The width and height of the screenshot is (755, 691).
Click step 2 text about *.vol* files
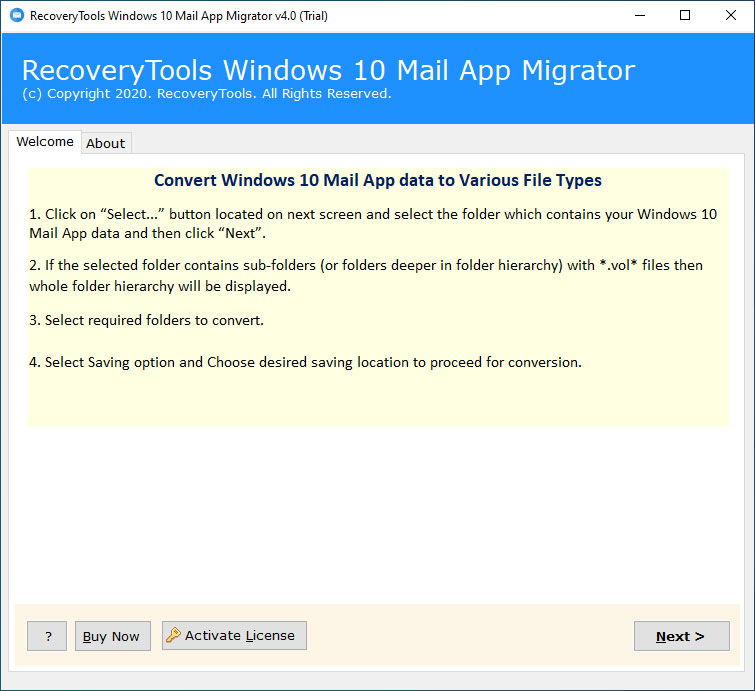tap(366, 275)
